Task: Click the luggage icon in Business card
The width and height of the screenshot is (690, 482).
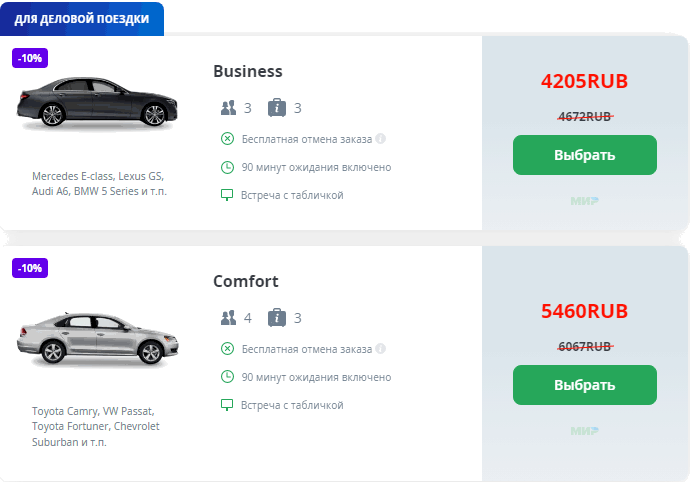Action: 277,108
